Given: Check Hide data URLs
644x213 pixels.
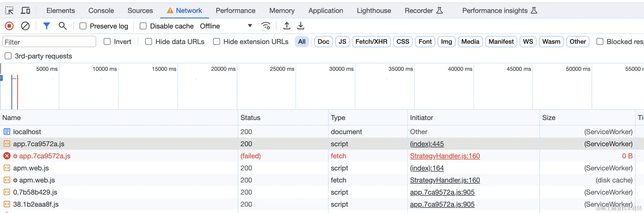Looking at the screenshot, I should tap(149, 42).
